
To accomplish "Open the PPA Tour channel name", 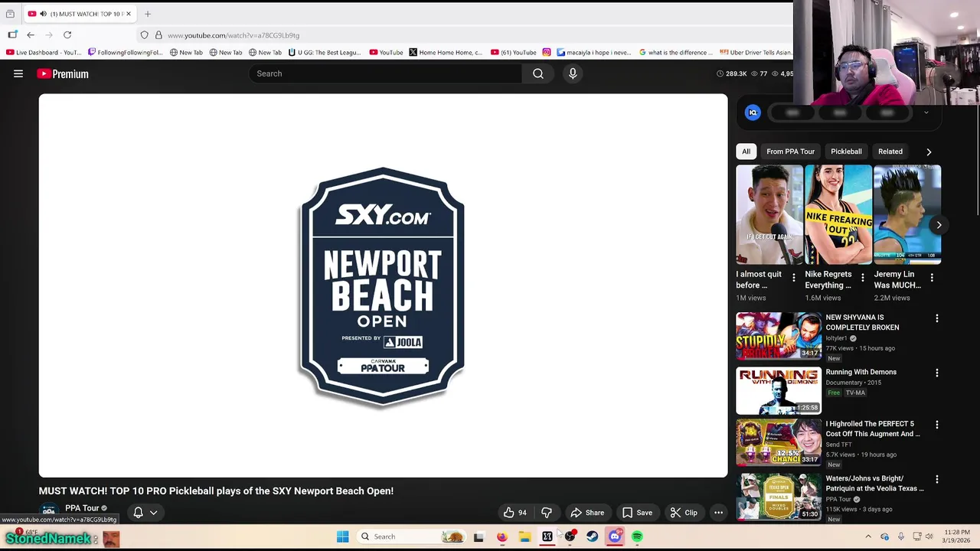I will (82, 507).
